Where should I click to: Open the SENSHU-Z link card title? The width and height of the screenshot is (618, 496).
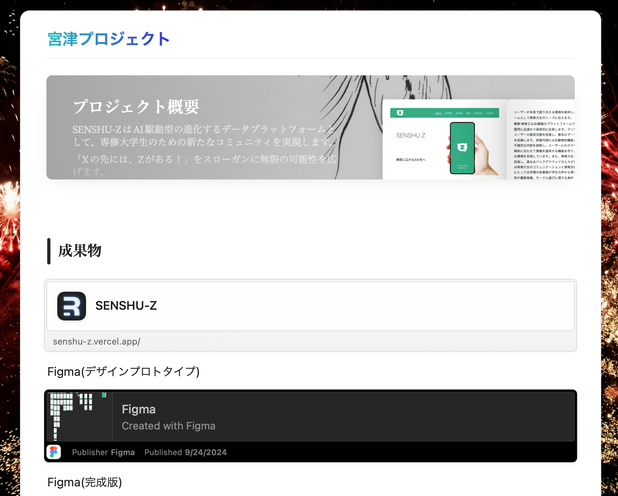pos(126,306)
